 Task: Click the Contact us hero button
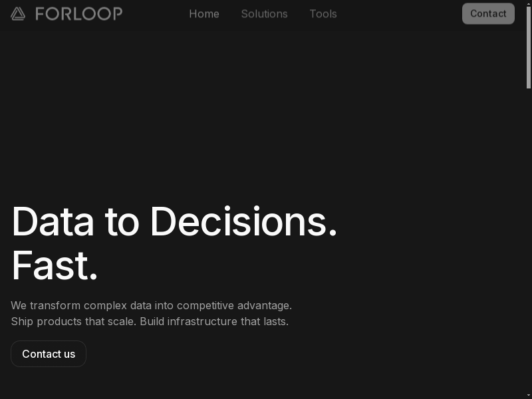coord(49,354)
